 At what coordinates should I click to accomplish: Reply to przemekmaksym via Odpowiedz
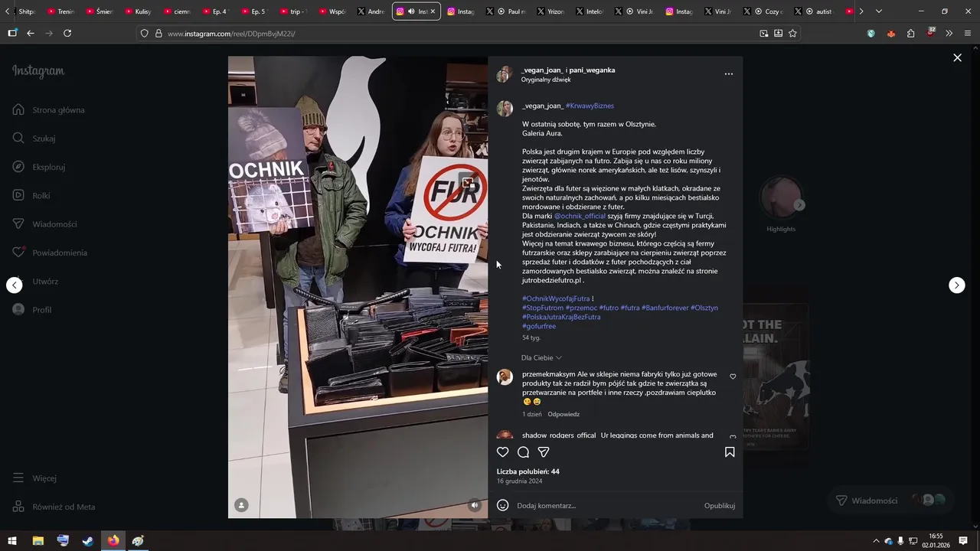click(x=563, y=415)
